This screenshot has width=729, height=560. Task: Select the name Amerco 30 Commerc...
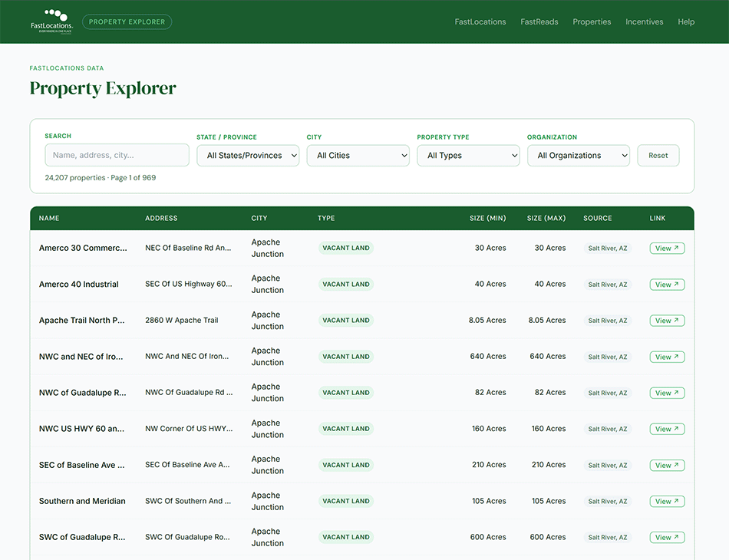83,249
